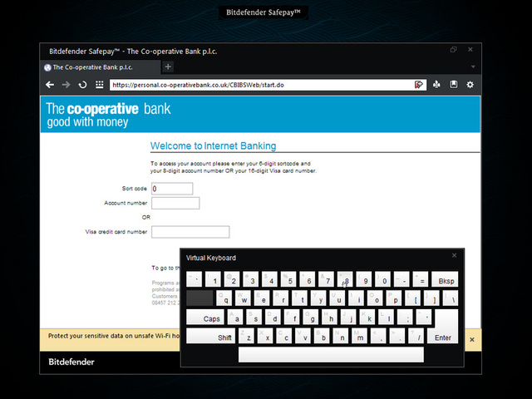This screenshot has height=399, width=532.
Task: Reload the page with the refresh icon
Action: coord(82,85)
